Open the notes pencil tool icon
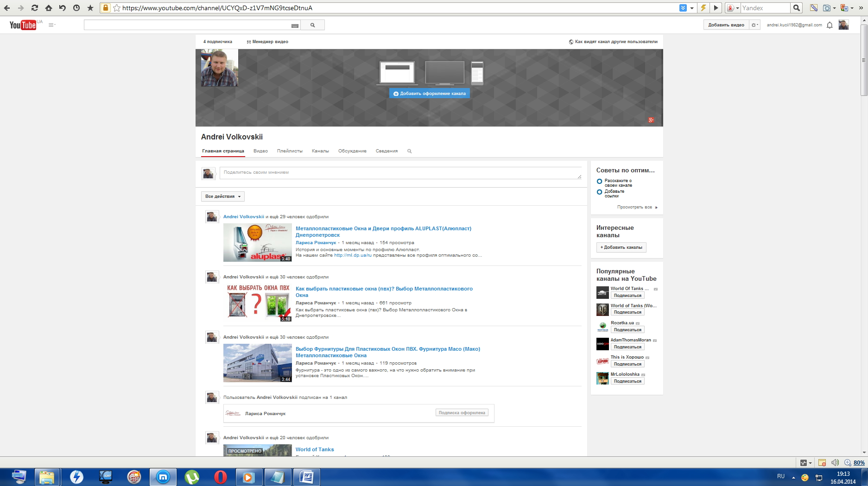The image size is (868, 486). point(814,8)
